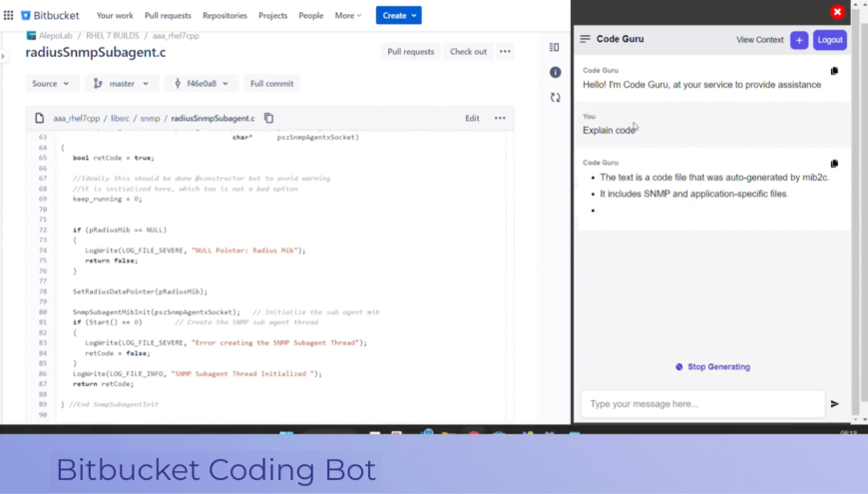Go to Repositories in top navigation

coord(224,16)
